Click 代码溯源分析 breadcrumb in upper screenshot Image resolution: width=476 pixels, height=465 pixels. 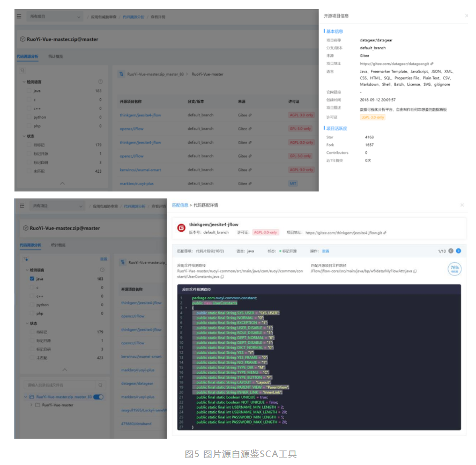(x=133, y=17)
